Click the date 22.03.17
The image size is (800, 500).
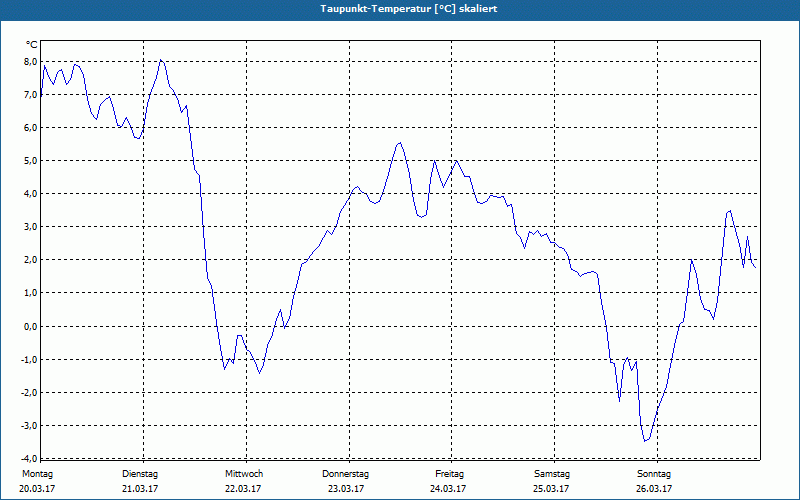(x=243, y=489)
